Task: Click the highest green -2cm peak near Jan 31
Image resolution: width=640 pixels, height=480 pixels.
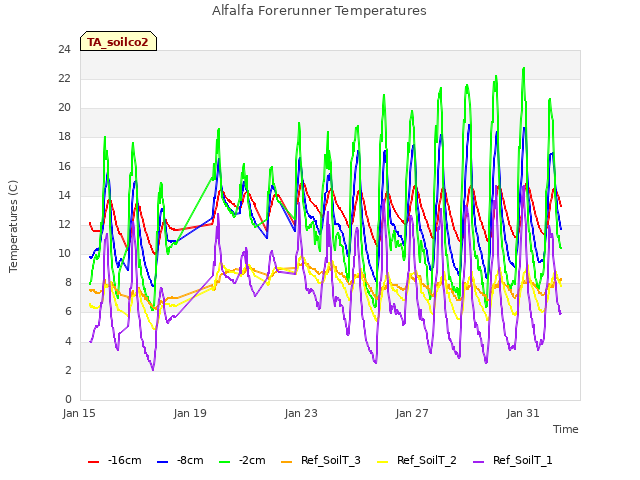Action: [524, 69]
